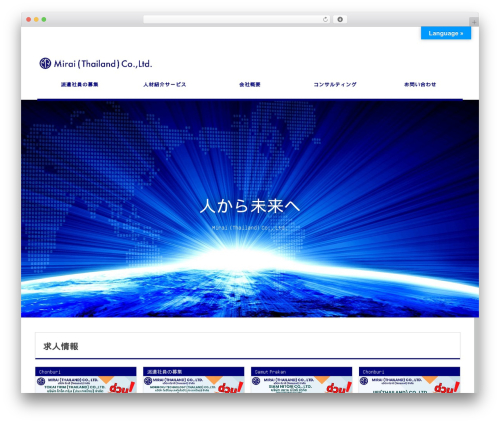This screenshot has width=500, height=423.
Task: Open the 派遣社員の募集 job card
Action: point(194,380)
